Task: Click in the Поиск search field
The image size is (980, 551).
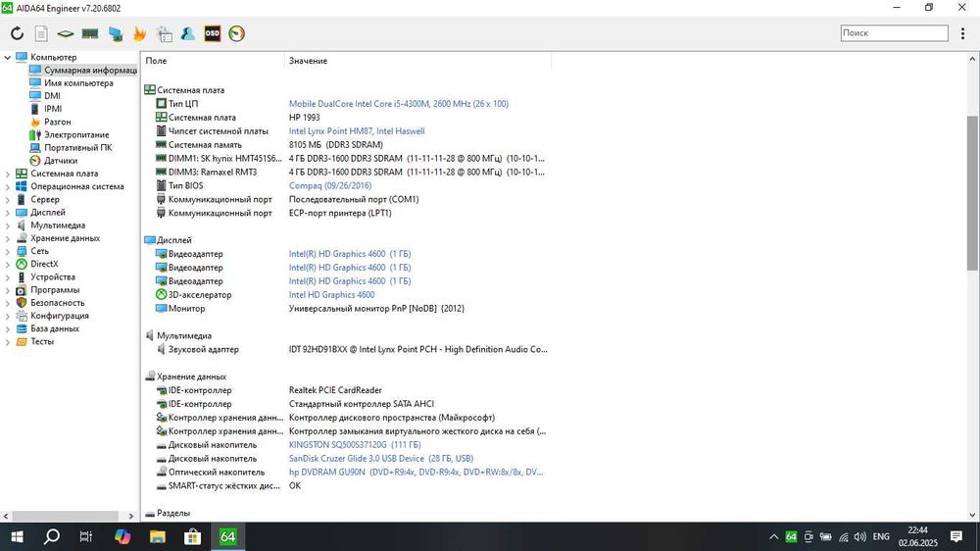Action: tap(894, 33)
